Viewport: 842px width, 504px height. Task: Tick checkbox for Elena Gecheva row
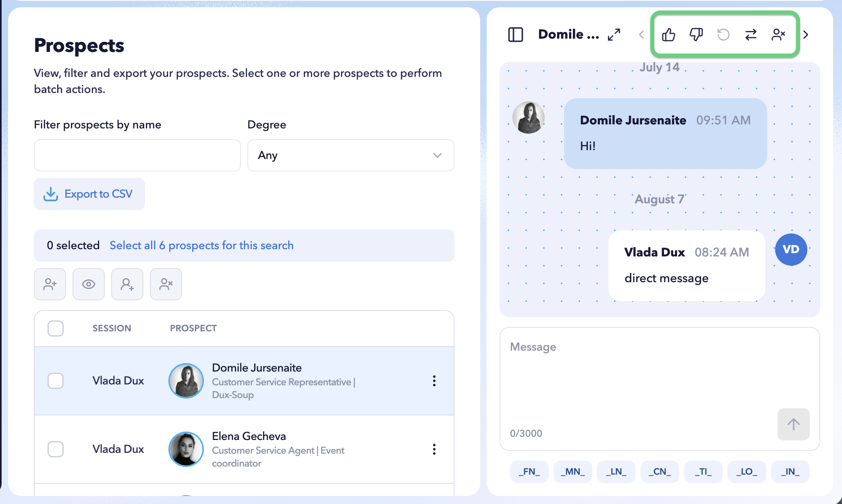pos(56,449)
